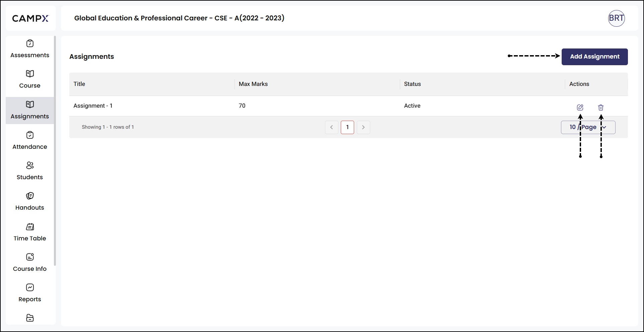Open the Course Info icon
The image size is (644, 332).
[x=30, y=257]
